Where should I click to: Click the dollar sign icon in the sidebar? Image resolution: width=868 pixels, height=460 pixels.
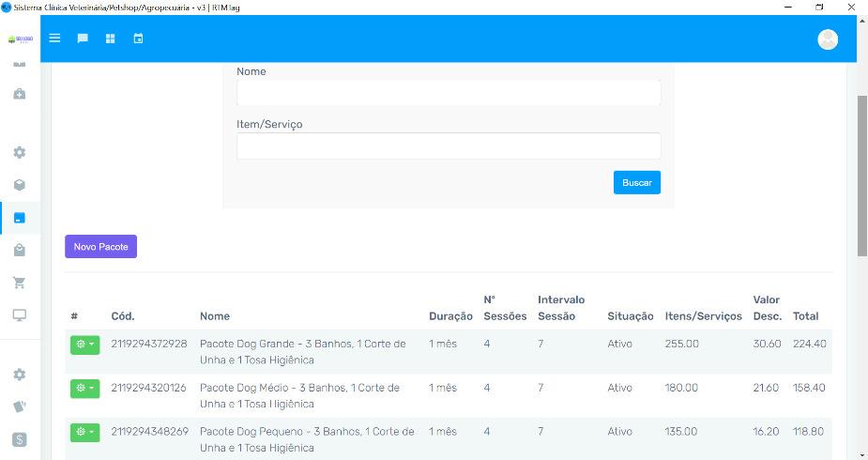coord(20,439)
